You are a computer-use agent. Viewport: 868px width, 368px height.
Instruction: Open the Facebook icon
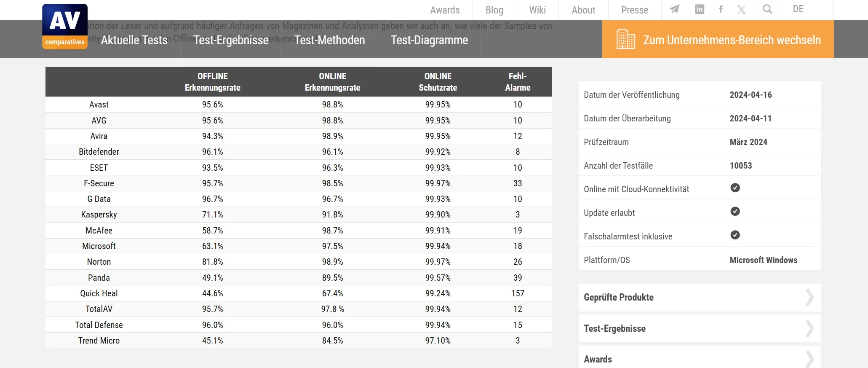(721, 8)
